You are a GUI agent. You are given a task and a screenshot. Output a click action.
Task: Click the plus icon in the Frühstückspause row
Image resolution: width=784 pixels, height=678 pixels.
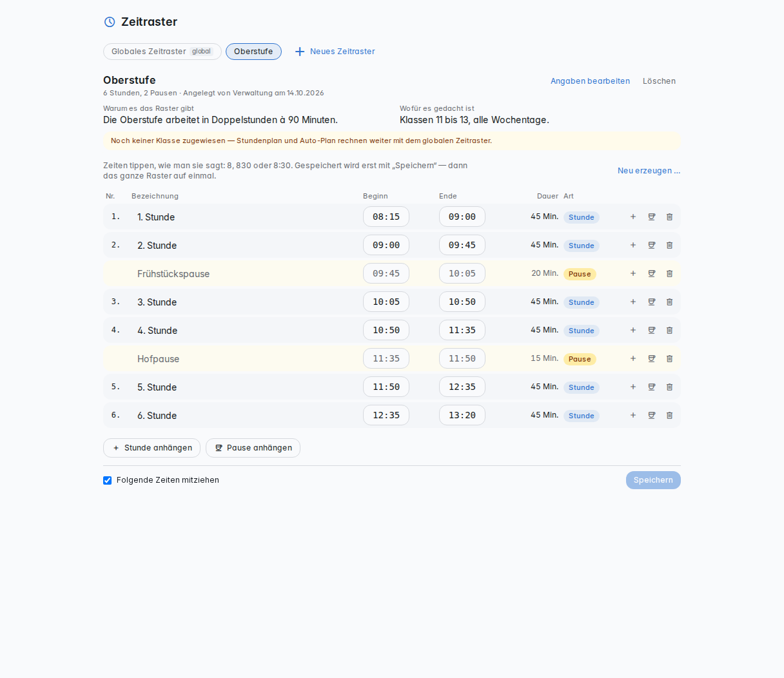click(633, 274)
